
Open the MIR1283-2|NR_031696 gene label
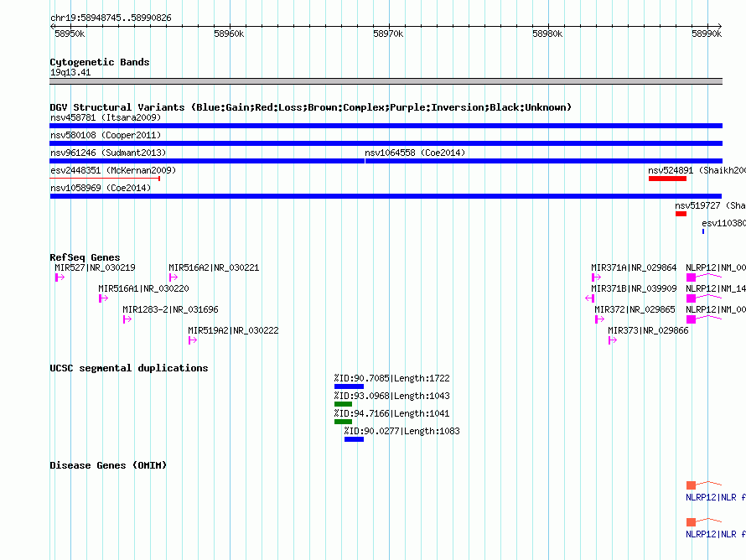pos(171,309)
